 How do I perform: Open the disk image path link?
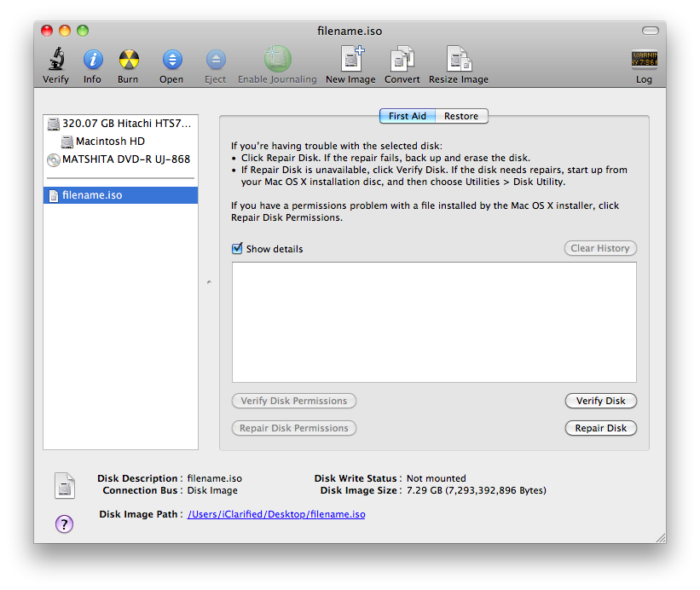pyautogui.click(x=276, y=514)
